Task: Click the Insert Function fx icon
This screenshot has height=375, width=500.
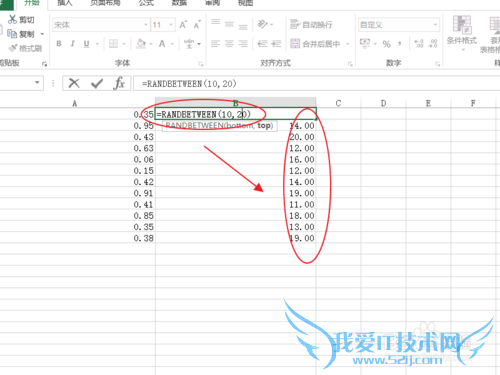Action: [119, 83]
